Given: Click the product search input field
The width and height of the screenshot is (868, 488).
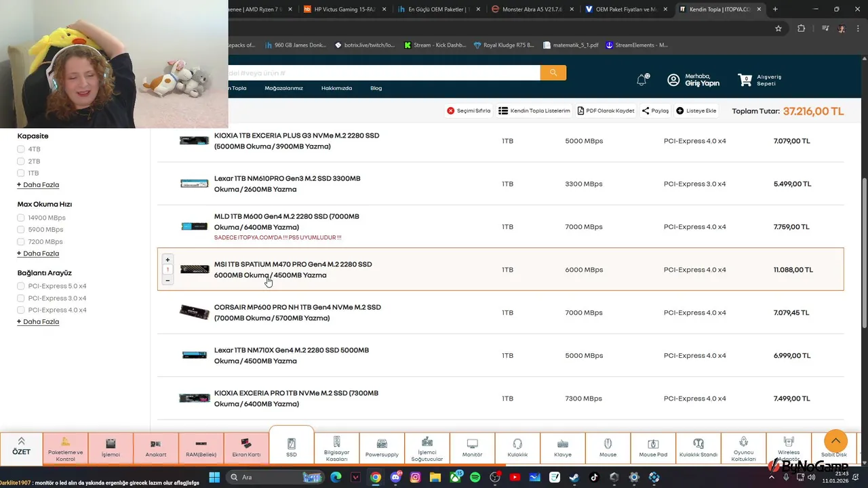Looking at the screenshot, I should [384, 73].
